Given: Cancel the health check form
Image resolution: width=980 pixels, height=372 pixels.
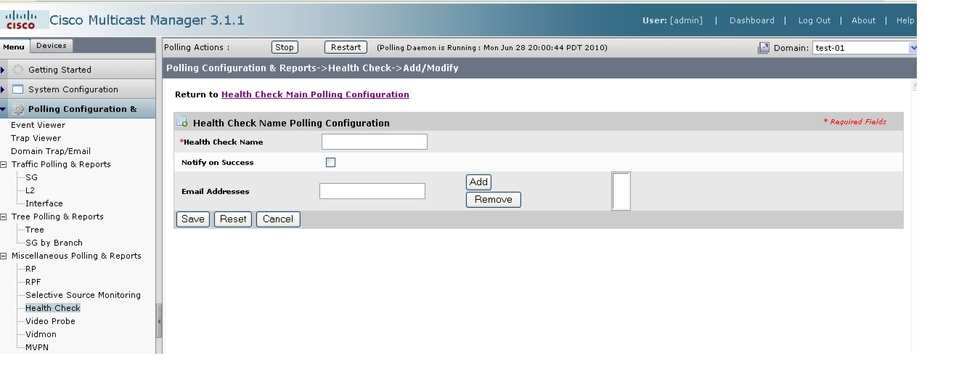Looking at the screenshot, I should [x=278, y=219].
